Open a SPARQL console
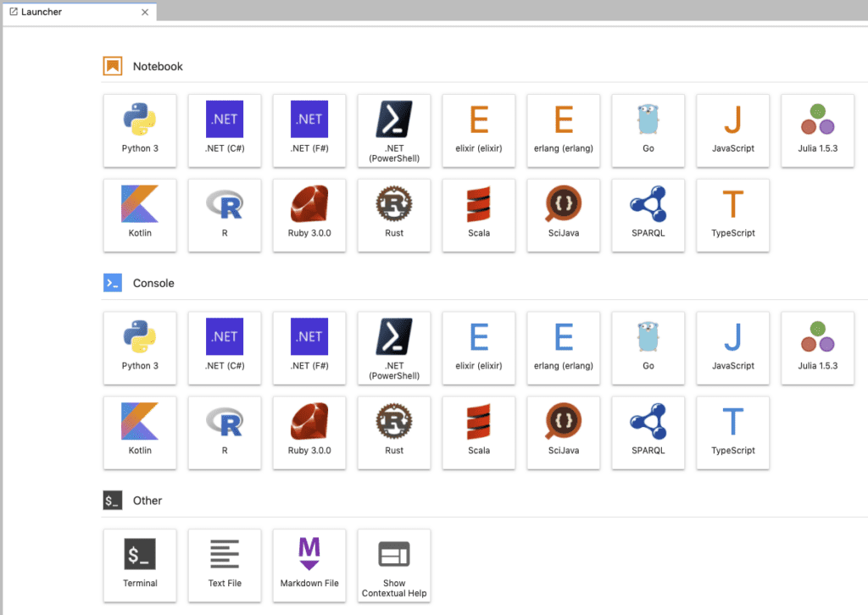868x615 pixels. tap(648, 433)
